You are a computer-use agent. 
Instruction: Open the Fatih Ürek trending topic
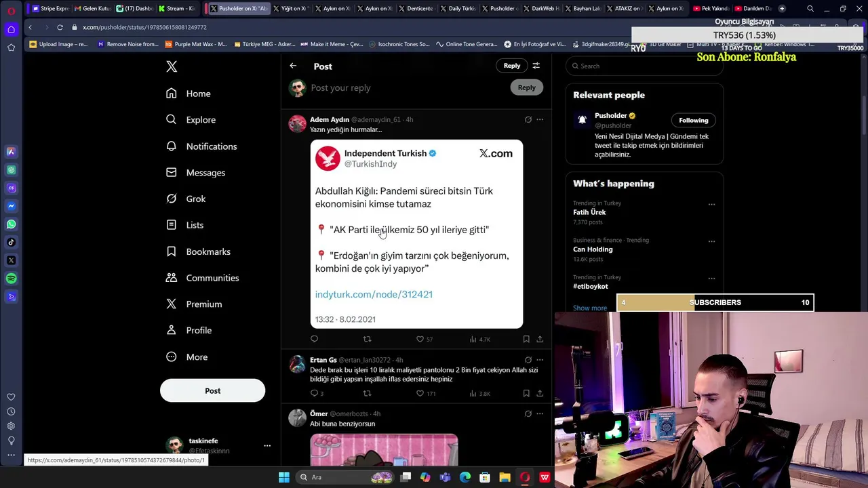pos(589,212)
